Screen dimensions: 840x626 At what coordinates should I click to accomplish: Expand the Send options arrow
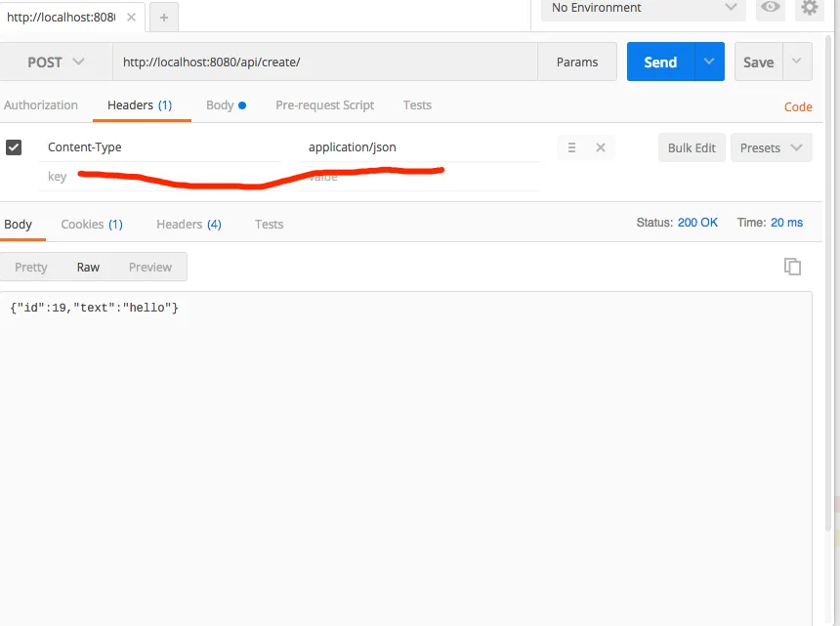(709, 63)
